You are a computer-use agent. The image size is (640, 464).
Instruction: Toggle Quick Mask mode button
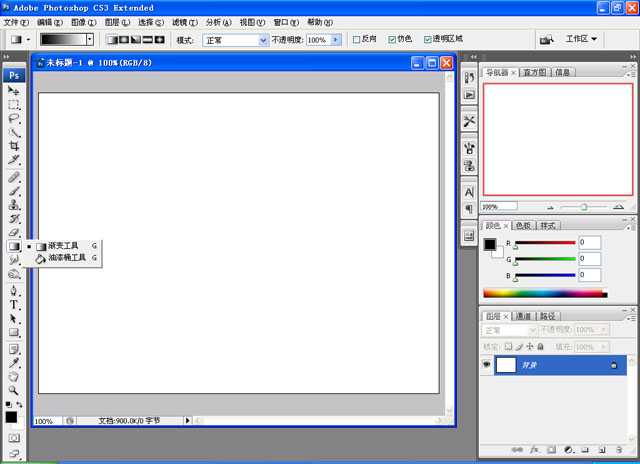(13, 438)
